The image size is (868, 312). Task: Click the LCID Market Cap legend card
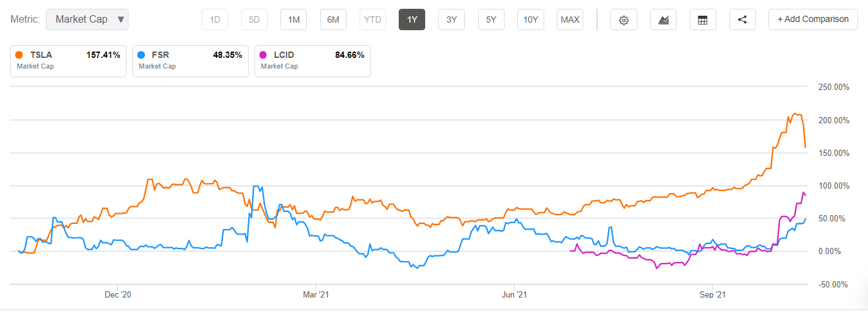[312, 60]
